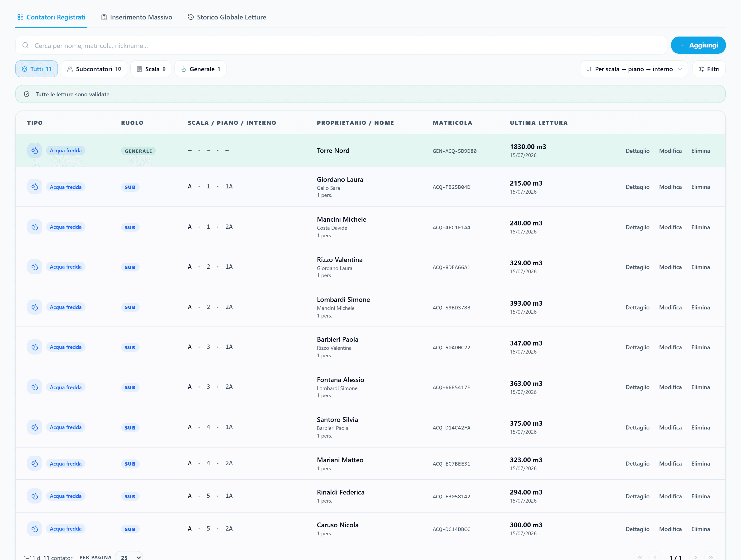Click the sort arrows icon beside Per scala

click(589, 69)
